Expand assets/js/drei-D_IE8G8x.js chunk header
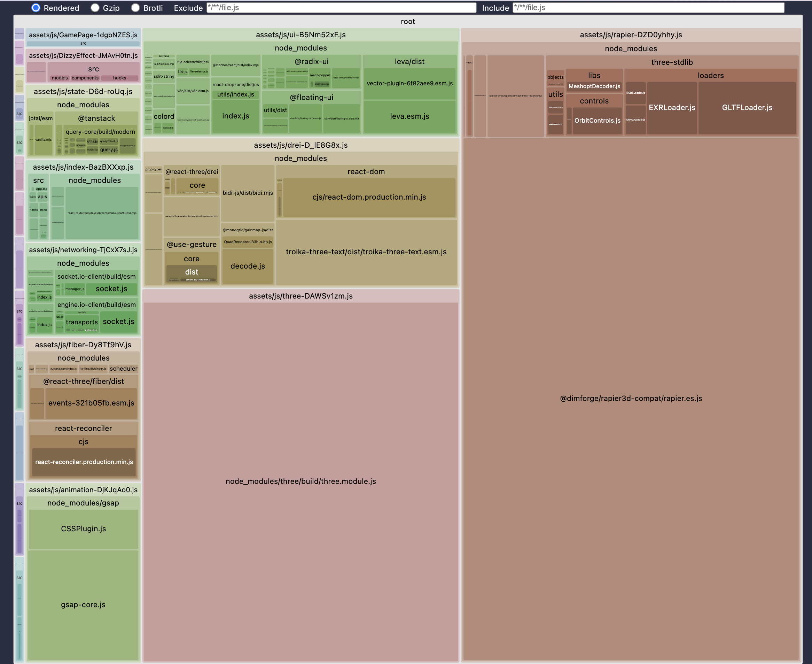 [300, 145]
